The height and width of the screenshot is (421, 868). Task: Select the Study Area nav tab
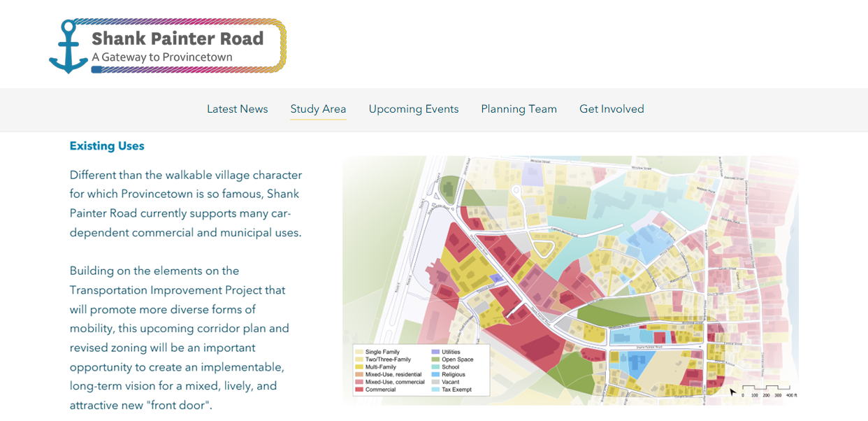(x=318, y=109)
